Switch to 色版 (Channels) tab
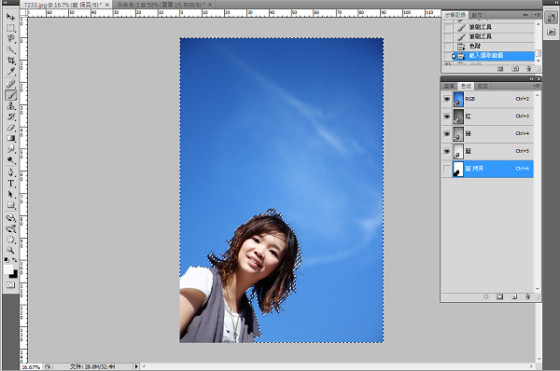 coord(466,86)
